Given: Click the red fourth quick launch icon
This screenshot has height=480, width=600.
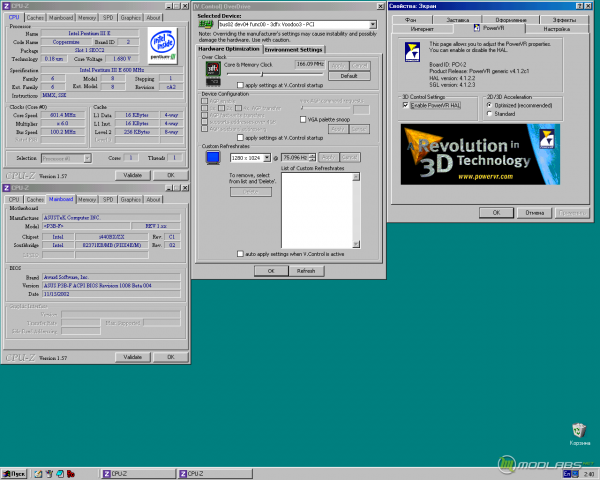Looking at the screenshot, I should (x=71, y=474).
